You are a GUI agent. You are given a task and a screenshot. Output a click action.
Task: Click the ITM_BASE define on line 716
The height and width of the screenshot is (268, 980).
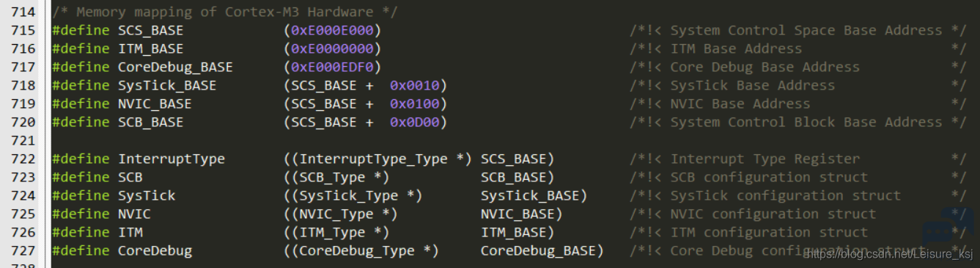click(x=151, y=48)
